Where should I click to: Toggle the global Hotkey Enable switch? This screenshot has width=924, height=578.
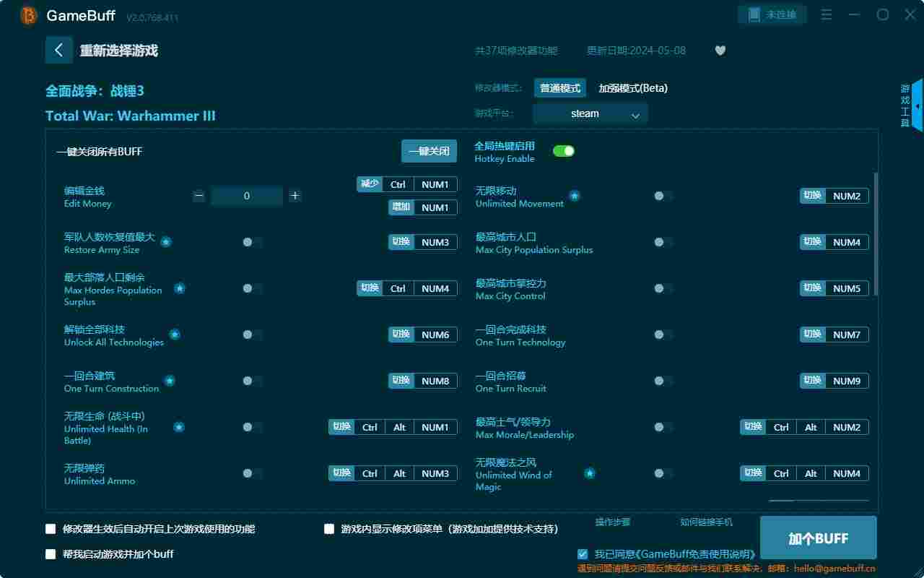tap(564, 151)
